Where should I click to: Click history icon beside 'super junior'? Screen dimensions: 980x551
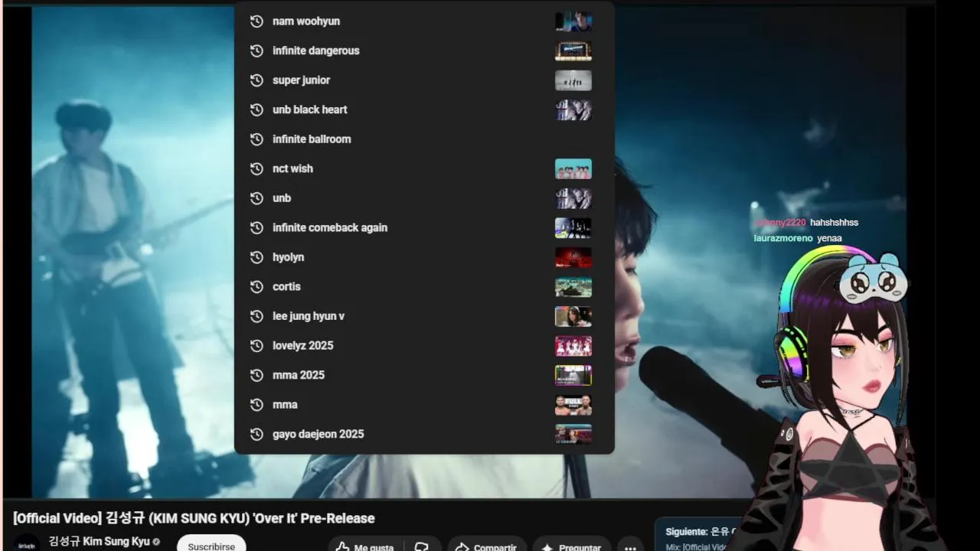[256, 80]
